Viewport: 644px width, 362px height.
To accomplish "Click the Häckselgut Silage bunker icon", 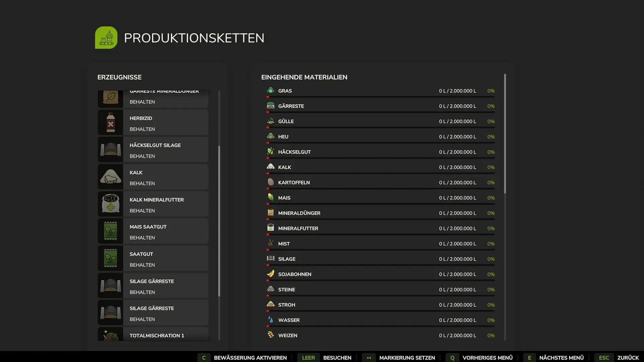I will tap(110, 150).
